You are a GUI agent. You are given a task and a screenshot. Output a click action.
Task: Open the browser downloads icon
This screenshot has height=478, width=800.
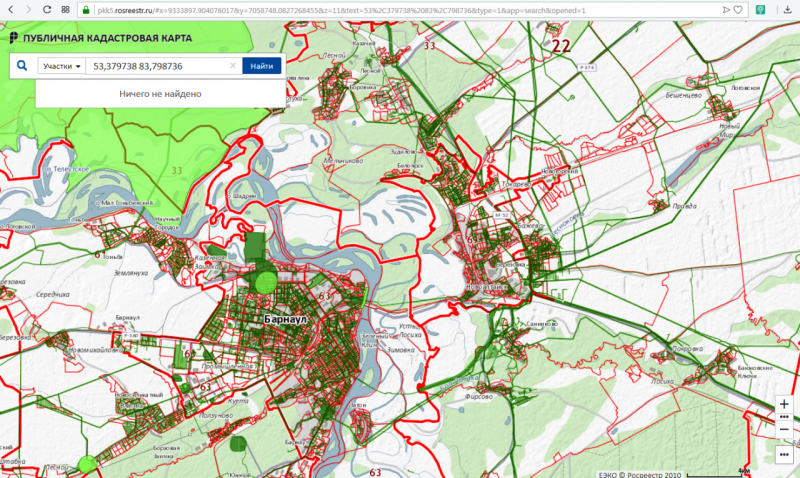[787, 10]
